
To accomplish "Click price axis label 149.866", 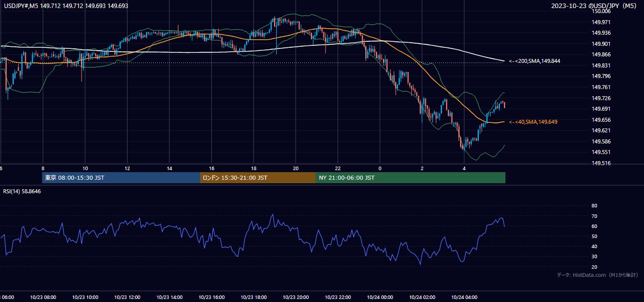I will pyautogui.click(x=601, y=54).
